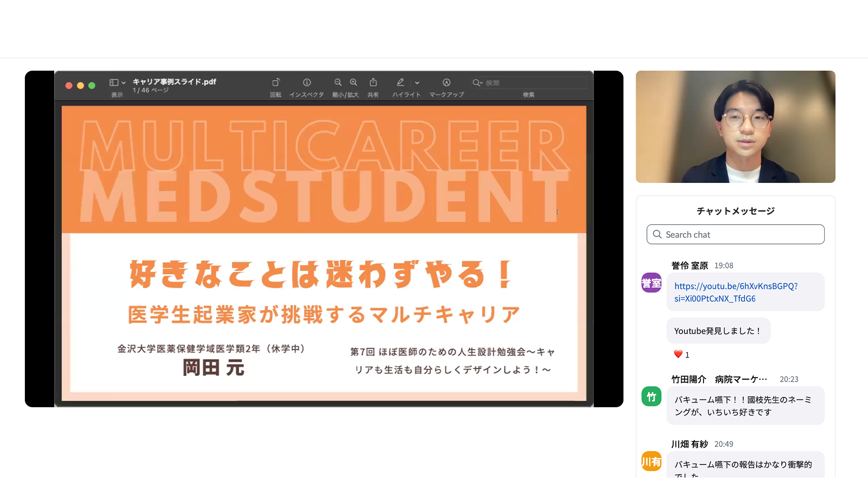Click the heart reaction on the Youtube message
Viewport: 868px width, 488px height.
click(x=678, y=355)
